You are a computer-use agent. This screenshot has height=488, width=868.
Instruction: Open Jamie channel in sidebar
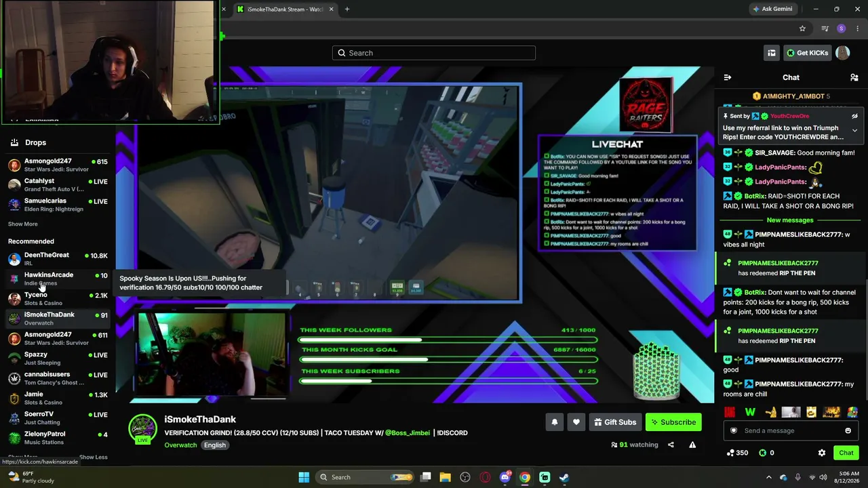click(58, 398)
